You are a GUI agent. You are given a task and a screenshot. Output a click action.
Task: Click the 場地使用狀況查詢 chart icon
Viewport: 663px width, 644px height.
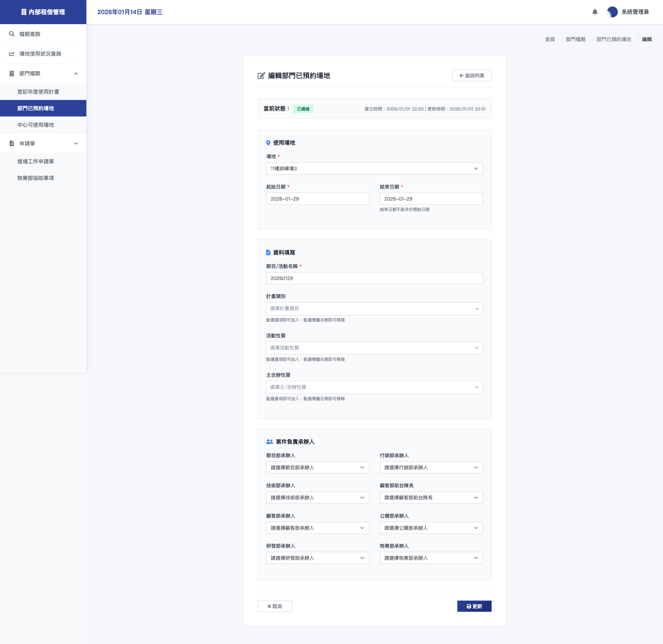[12, 54]
